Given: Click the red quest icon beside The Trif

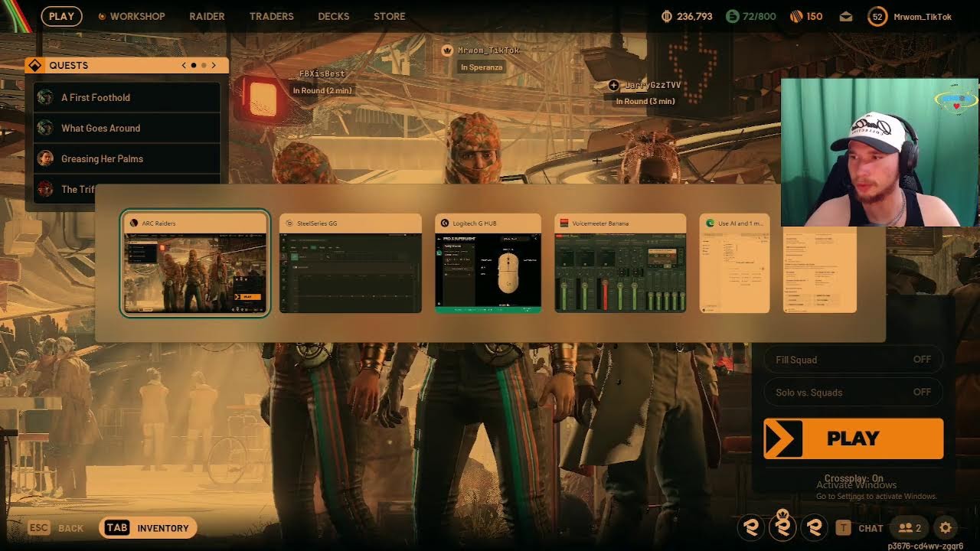Looking at the screenshot, I should tap(45, 188).
